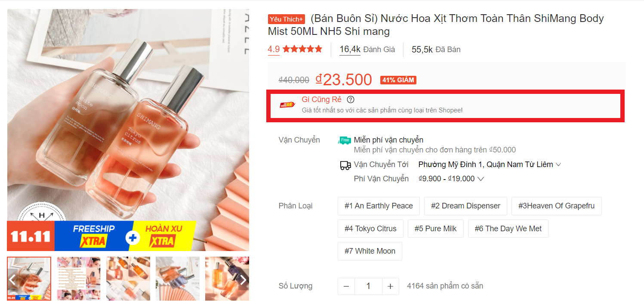
Task: Open the 16,4k Đánh Giá reviews link
Action: pos(367,50)
